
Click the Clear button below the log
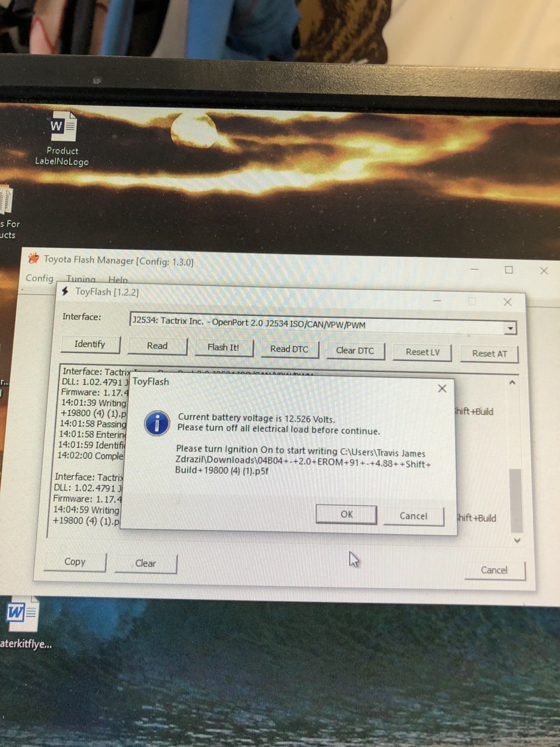[x=146, y=563]
